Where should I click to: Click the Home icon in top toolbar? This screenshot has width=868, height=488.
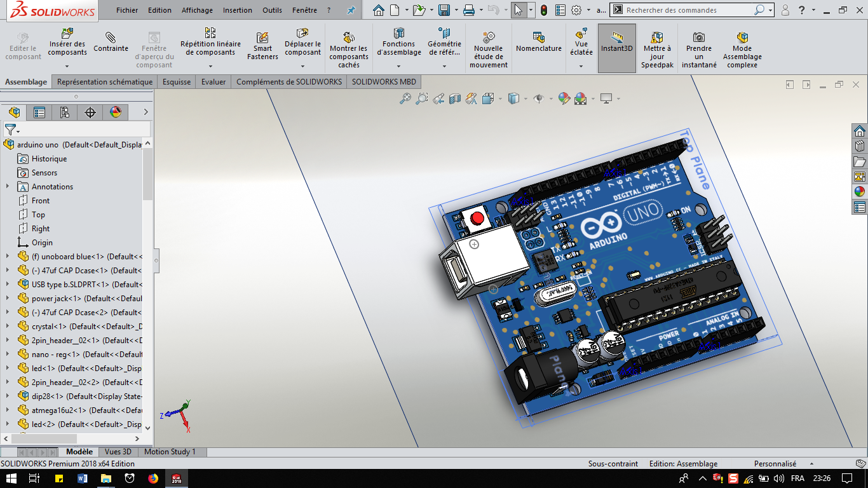(x=379, y=10)
